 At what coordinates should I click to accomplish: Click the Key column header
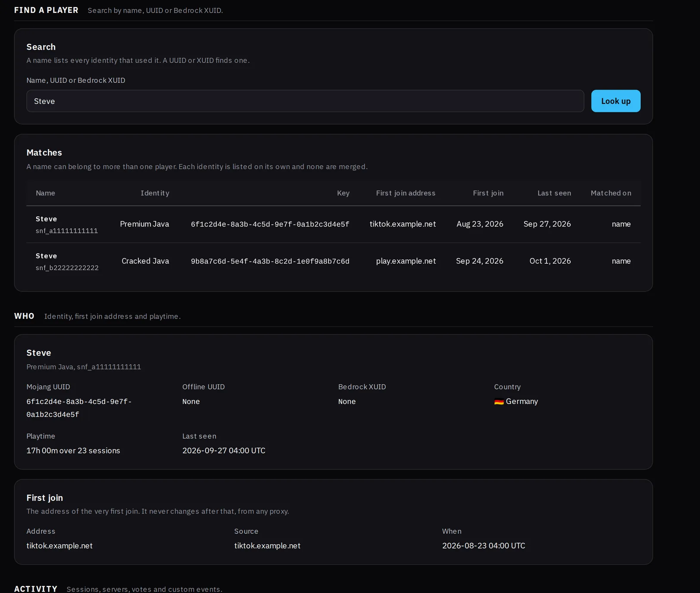point(343,193)
